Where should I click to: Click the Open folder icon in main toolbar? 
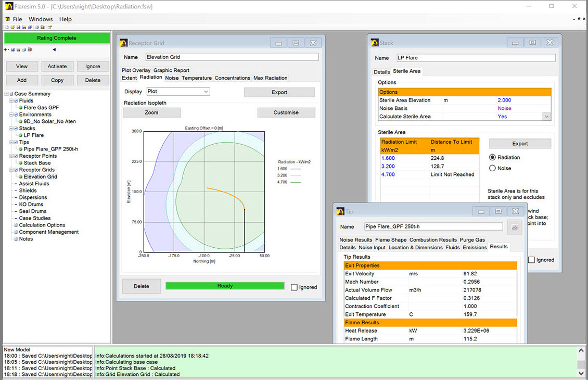12,28
